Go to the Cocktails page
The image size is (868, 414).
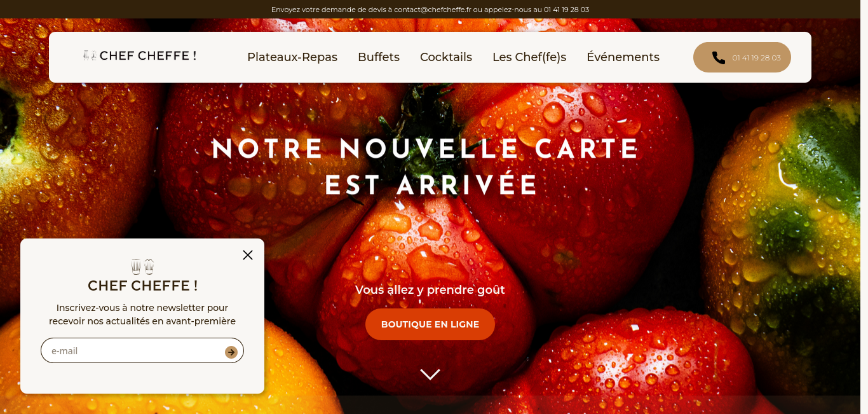(446, 57)
